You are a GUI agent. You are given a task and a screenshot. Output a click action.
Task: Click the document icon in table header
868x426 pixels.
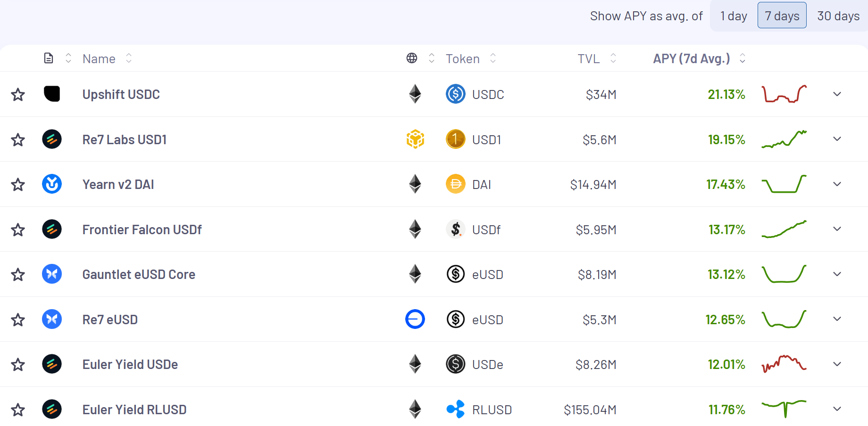click(49, 58)
